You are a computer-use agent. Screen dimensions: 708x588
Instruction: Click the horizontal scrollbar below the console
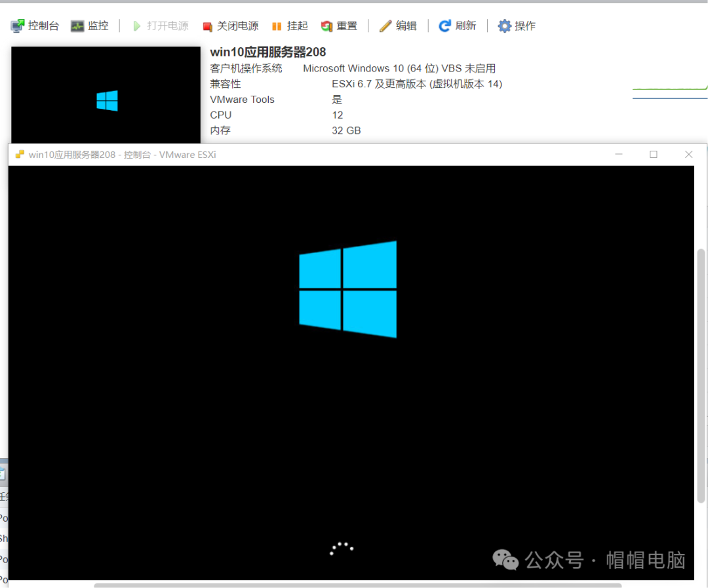click(x=357, y=585)
